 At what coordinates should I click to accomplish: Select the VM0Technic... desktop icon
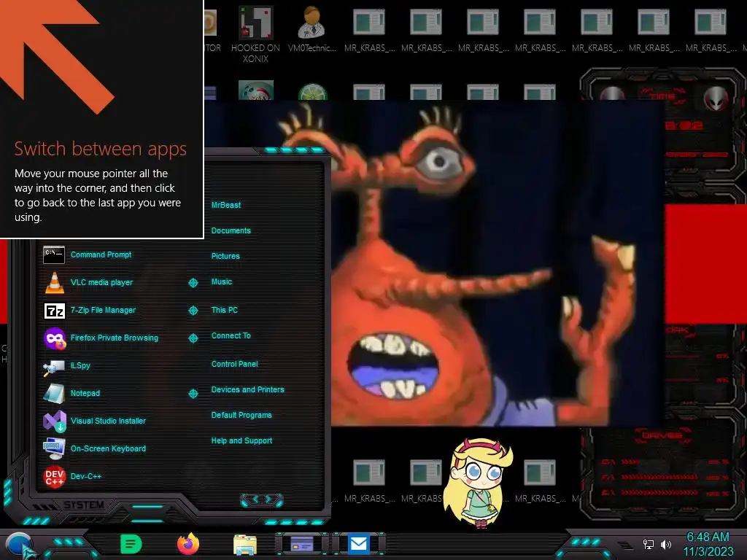[x=312, y=28]
